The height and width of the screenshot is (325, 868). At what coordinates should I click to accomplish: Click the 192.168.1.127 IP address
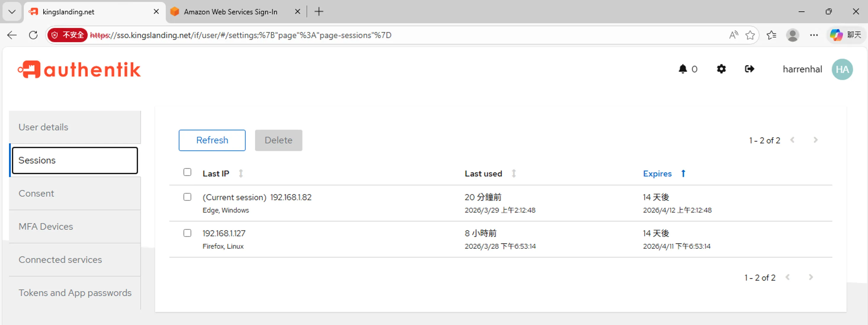click(x=224, y=233)
